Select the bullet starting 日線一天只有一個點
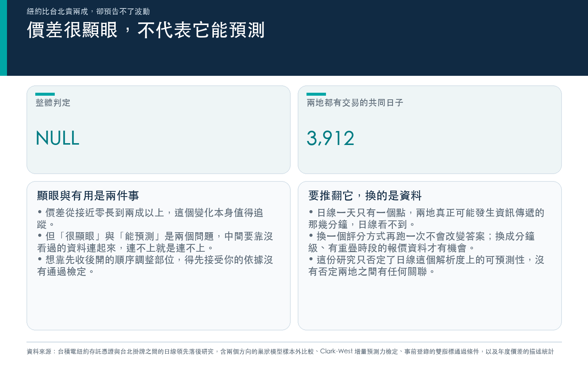Image resolution: width=588 pixels, height=368 pixels. click(426, 219)
